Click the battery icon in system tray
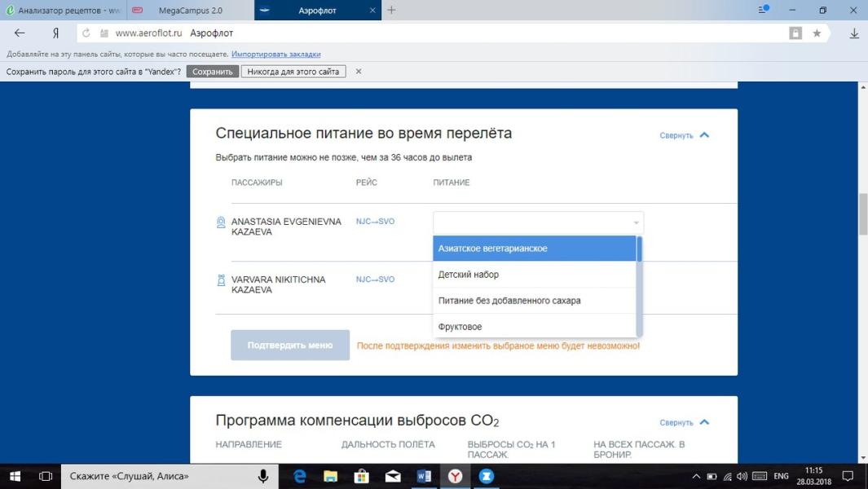This screenshot has width=868, height=489. pos(712,476)
